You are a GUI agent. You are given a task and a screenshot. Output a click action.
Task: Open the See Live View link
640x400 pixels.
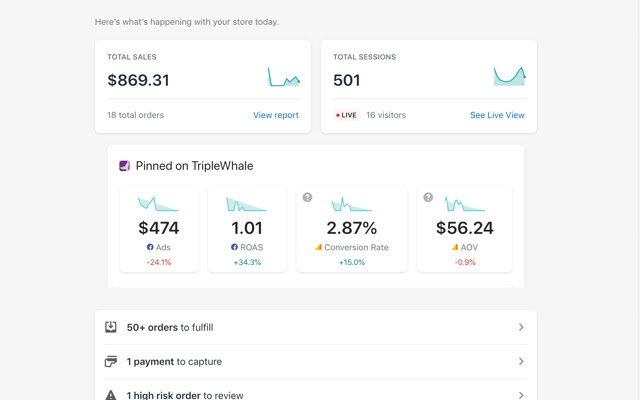point(497,115)
